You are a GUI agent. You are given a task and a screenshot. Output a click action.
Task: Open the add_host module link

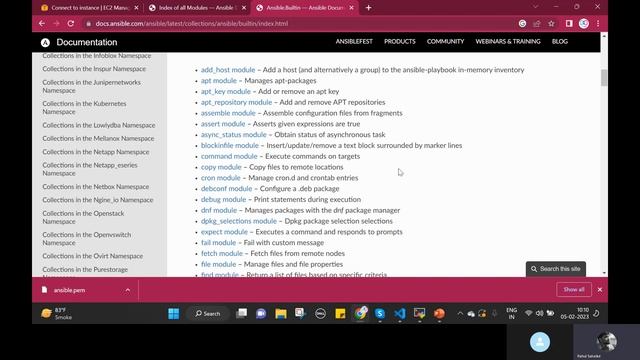pyautogui.click(x=228, y=70)
